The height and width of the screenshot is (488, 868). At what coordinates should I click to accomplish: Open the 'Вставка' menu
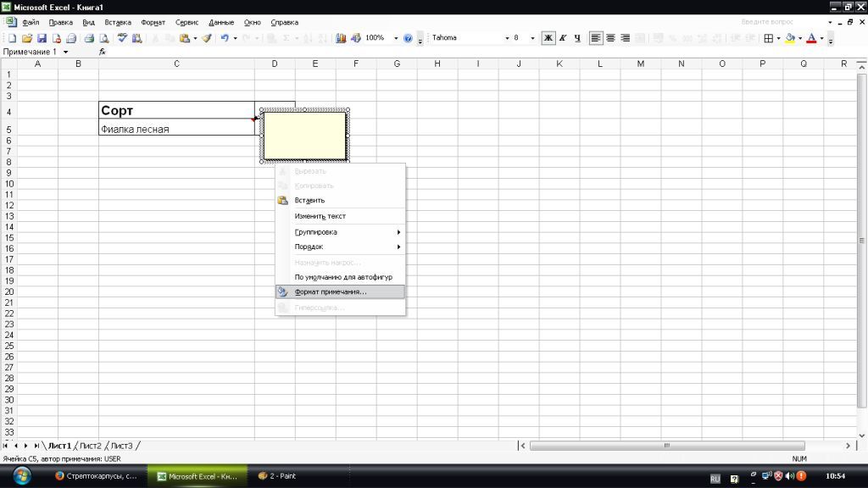point(118,22)
